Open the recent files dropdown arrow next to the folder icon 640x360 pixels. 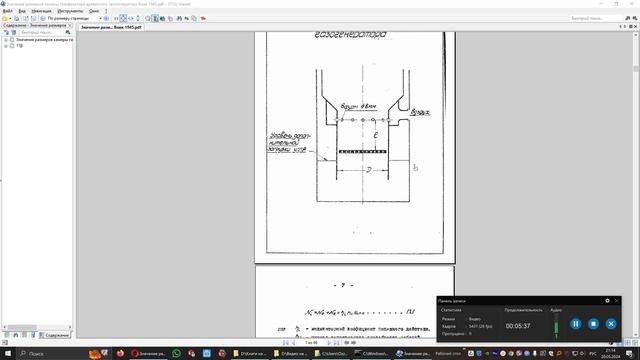tap(10, 18)
